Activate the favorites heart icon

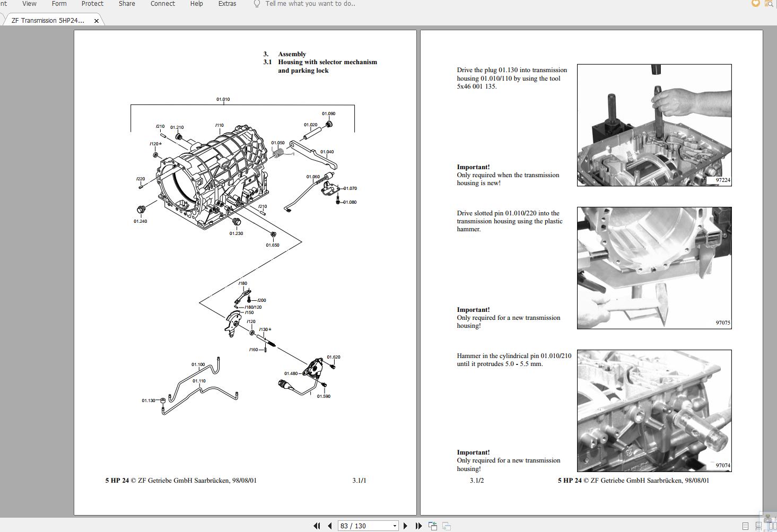pos(754,3)
